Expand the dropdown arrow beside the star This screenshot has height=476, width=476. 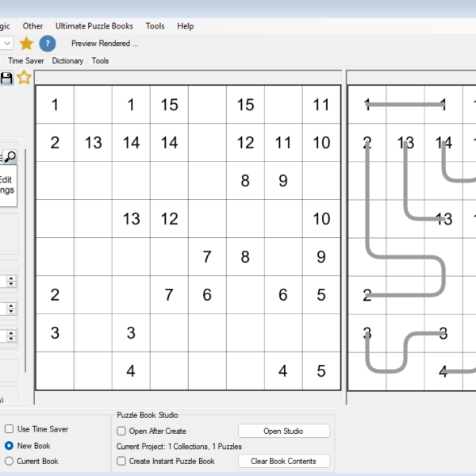tap(6, 44)
